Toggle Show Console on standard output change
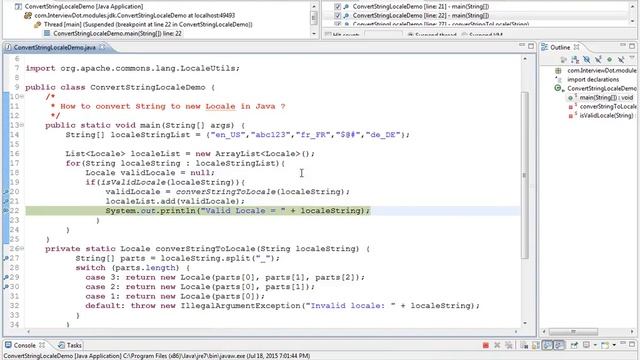The height and width of the screenshot is (360, 640). click(547, 345)
